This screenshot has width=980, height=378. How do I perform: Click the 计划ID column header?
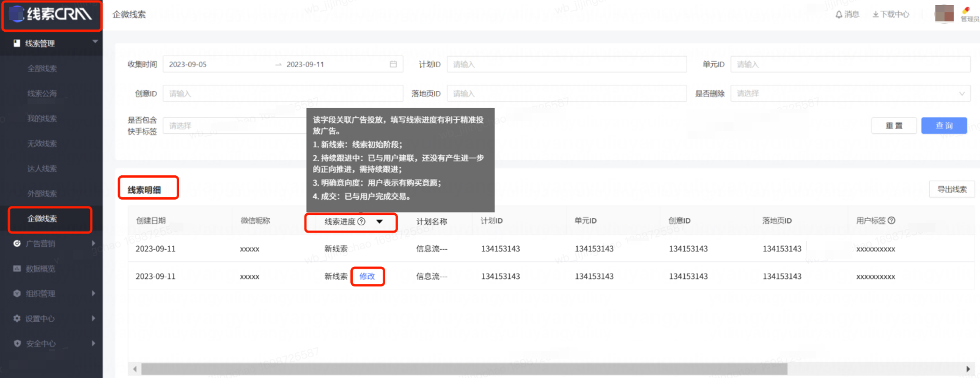coord(492,220)
